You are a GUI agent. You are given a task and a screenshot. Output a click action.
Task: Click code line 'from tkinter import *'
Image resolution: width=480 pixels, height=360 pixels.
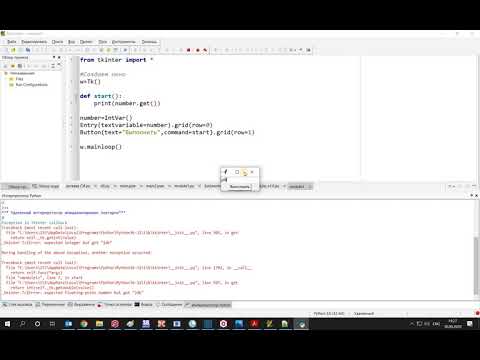pyautogui.click(x=116, y=60)
